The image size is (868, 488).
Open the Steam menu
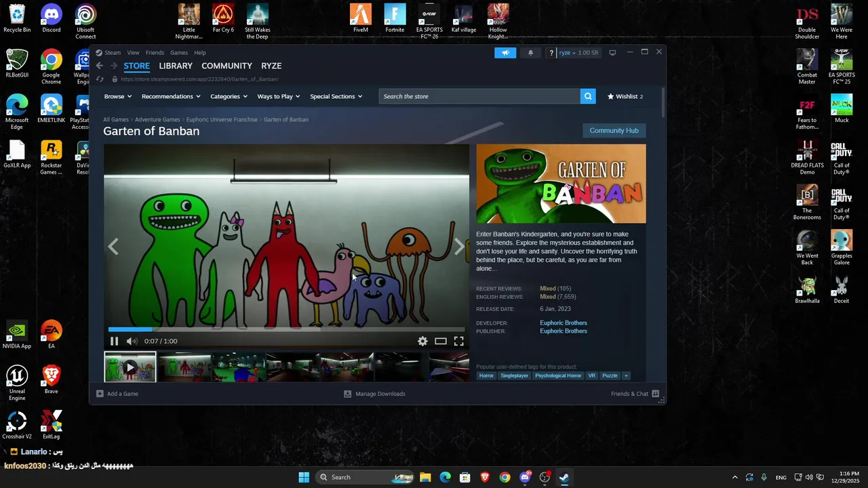coord(113,53)
